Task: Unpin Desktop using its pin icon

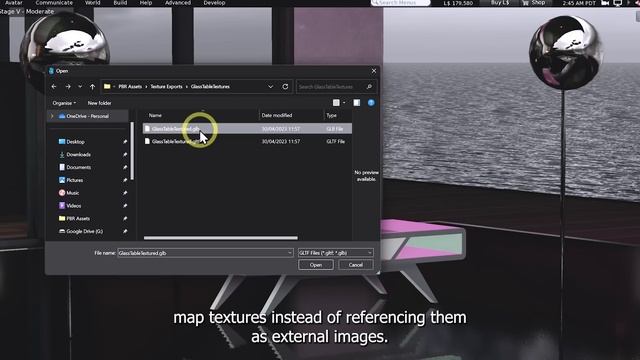Action: 125,142
